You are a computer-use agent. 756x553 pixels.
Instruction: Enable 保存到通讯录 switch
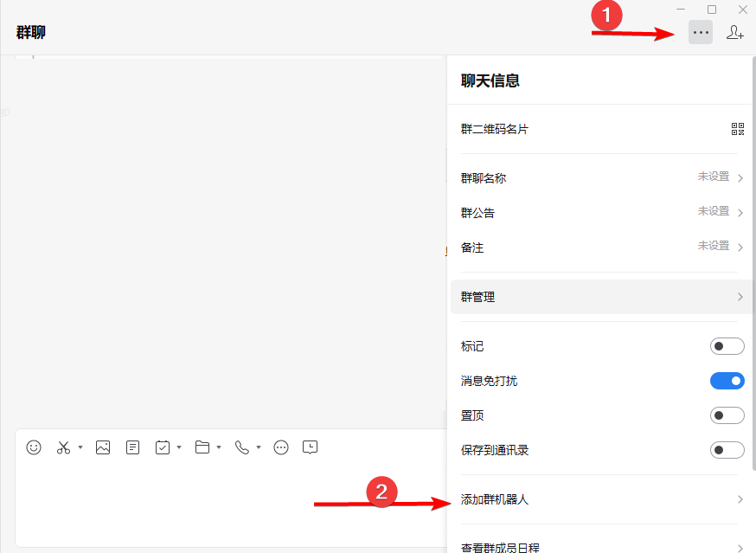tap(727, 450)
